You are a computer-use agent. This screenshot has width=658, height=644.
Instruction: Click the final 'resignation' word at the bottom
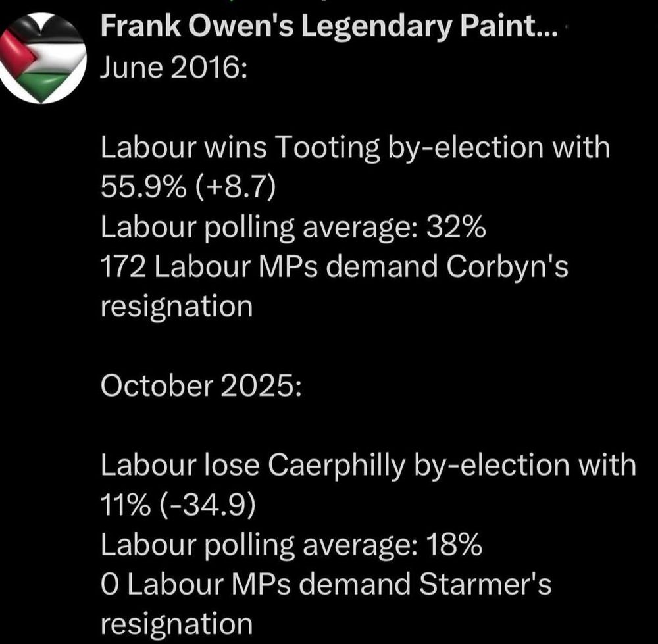[x=176, y=624]
